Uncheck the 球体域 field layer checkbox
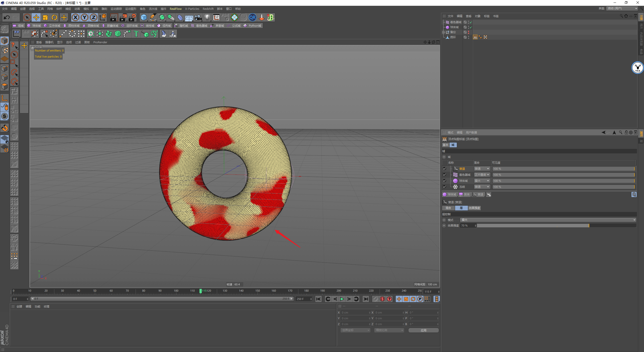This screenshot has height=352, width=644. [445, 181]
